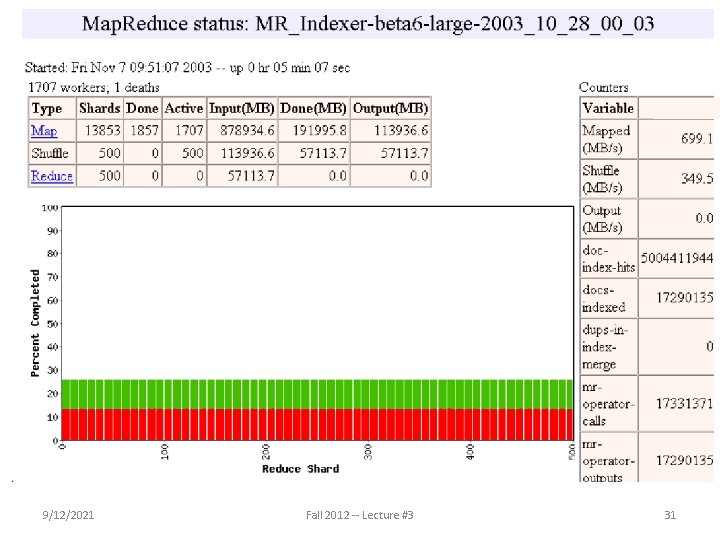Select the dups-in-index-merge counter label
720x540 pixels.
click(x=605, y=347)
